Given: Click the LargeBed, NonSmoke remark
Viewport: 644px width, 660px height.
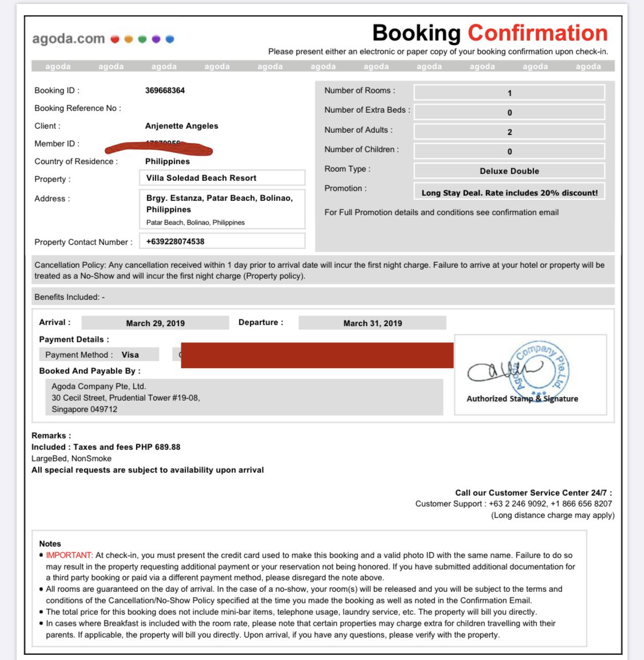Looking at the screenshot, I should (x=71, y=459).
